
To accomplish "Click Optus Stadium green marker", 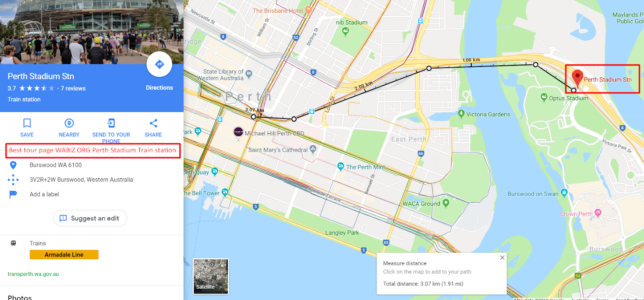I will tap(544, 97).
